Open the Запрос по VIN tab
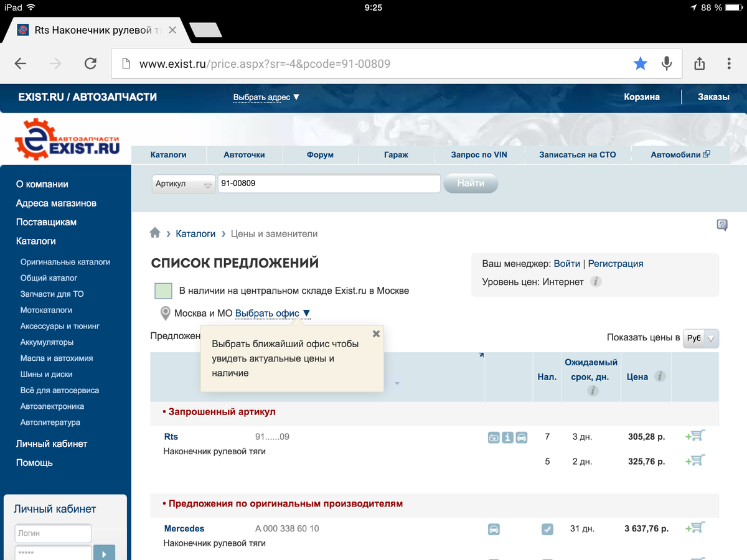The image size is (747, 560). tap(479, 154)
